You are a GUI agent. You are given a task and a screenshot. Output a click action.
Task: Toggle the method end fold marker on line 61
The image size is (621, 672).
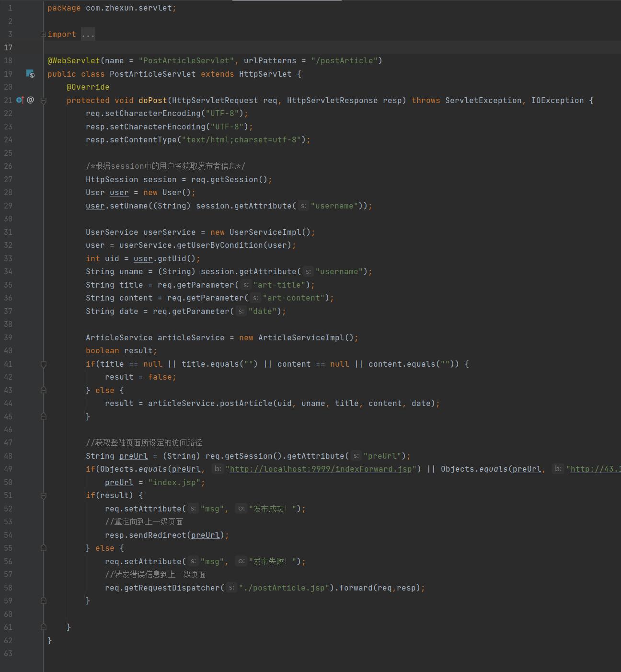(x=43, y=627)
